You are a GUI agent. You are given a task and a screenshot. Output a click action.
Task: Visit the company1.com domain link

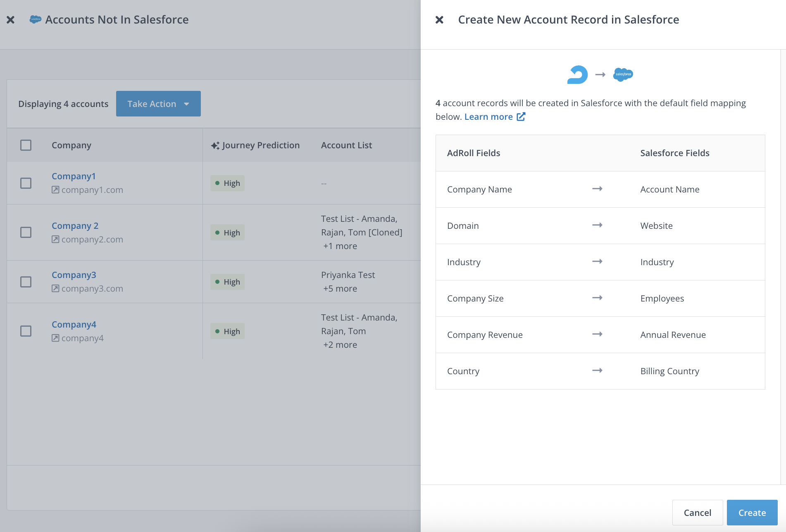click(92, 190)
